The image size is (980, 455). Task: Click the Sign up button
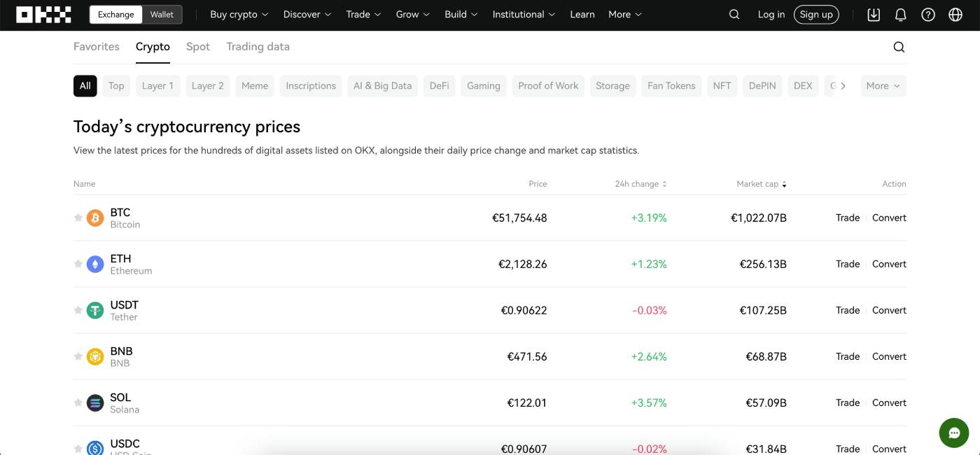(x=816, y=15)
